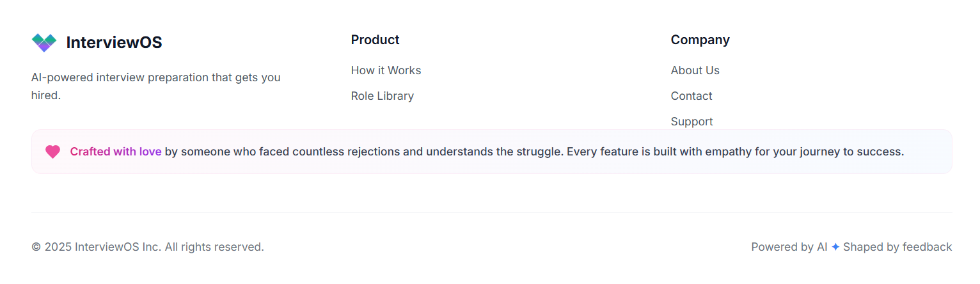Open the Role Library link
980x284 pixels.
[x=383, y=96]
